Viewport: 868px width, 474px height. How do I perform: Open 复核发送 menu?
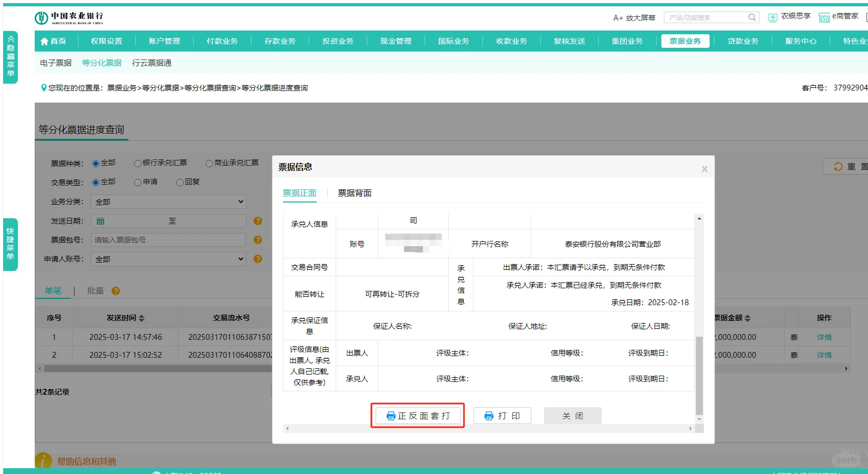(569, 41)
